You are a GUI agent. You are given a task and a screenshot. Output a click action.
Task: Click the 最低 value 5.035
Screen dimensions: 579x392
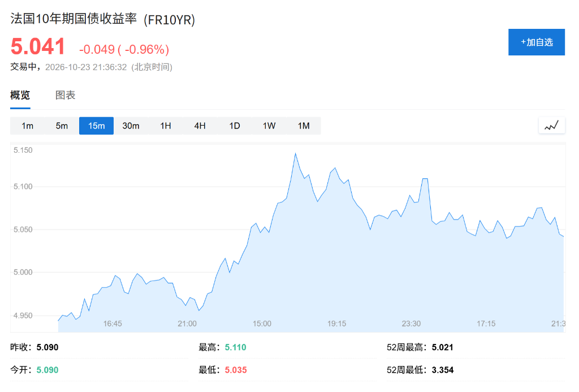[236, 370]
